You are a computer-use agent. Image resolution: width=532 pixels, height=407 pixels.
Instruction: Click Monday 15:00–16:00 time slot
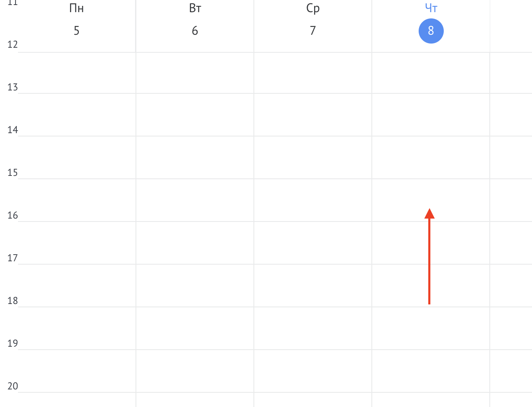(x=77, y=200)
